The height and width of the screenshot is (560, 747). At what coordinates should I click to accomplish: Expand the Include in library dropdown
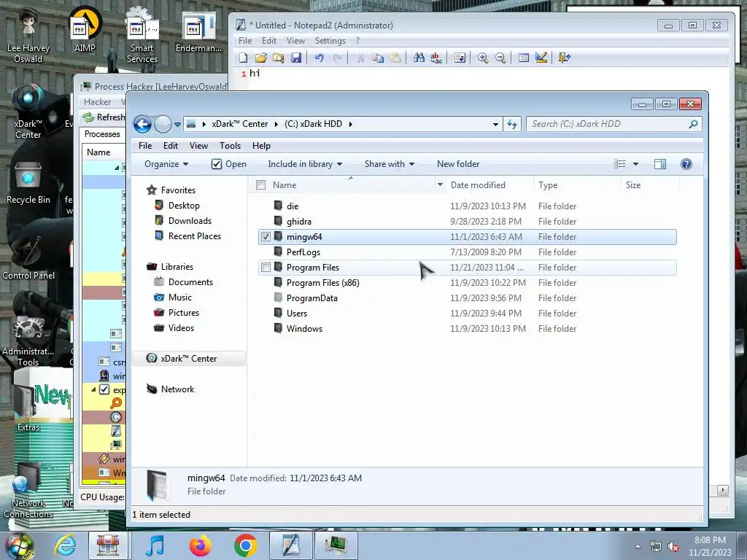point(305,164)
